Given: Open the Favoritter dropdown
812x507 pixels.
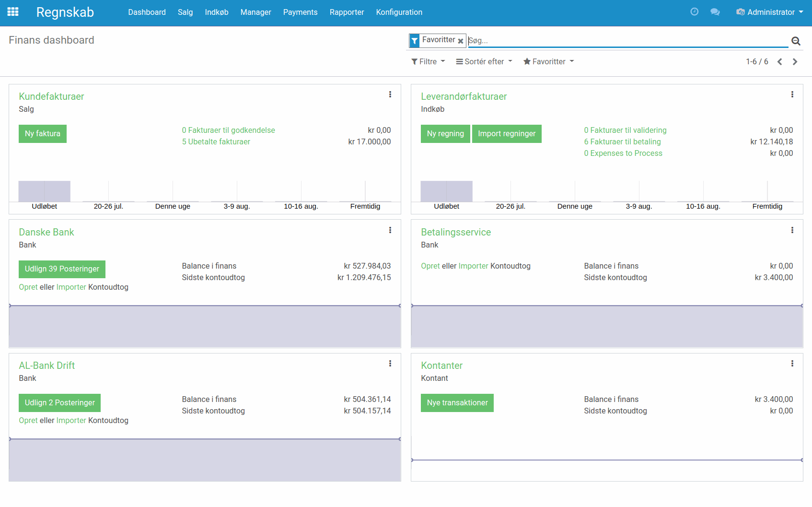Looking at the screenshot, I should 548,61.
